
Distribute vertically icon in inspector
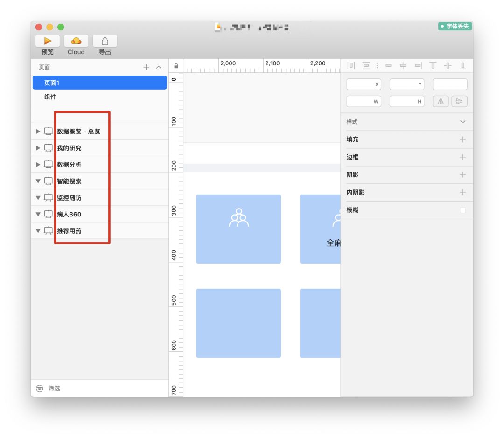pyautogui.click(x=366, y=66)
